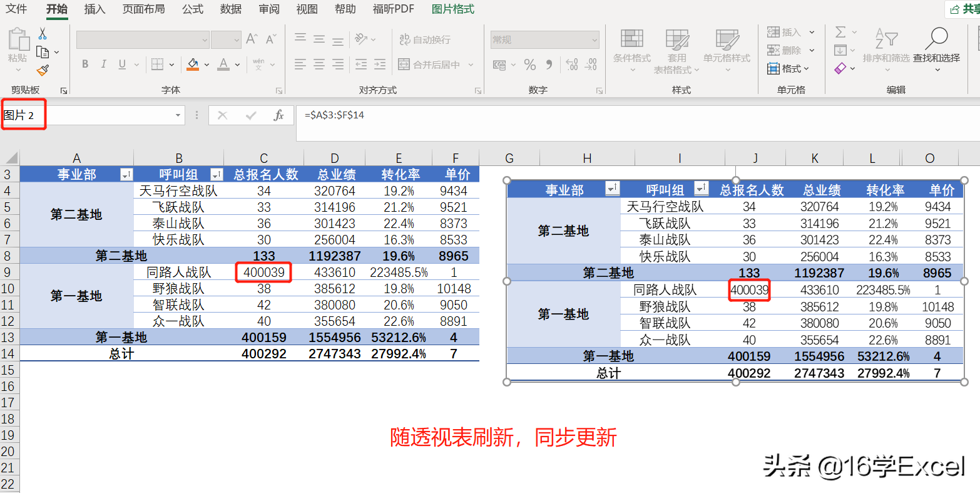Open 事业部 filter dropdown in cell A3
The height and width of the screenshot is (493, 980).
point(126,175)
